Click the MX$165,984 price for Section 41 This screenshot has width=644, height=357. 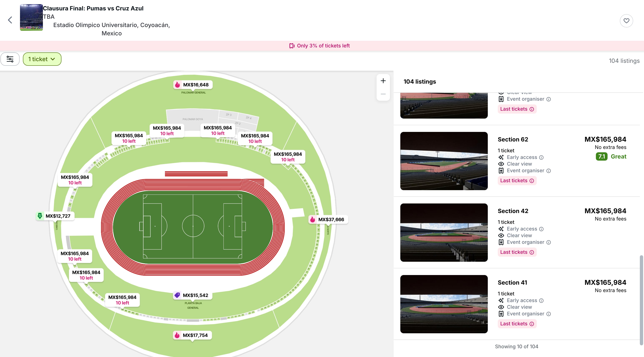coord(605,283)
